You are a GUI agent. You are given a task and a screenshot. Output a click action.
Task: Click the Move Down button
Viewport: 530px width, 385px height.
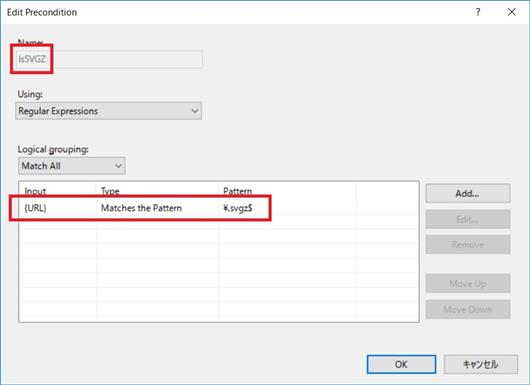468,309
